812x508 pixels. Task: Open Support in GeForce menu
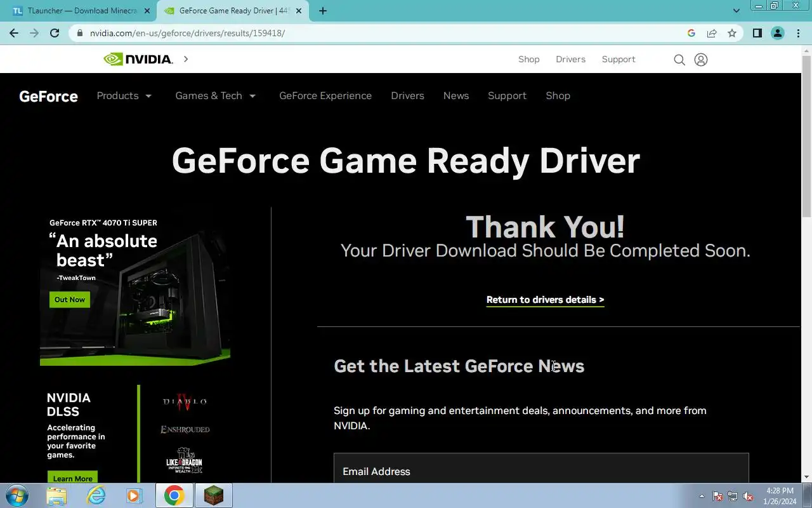507,96
